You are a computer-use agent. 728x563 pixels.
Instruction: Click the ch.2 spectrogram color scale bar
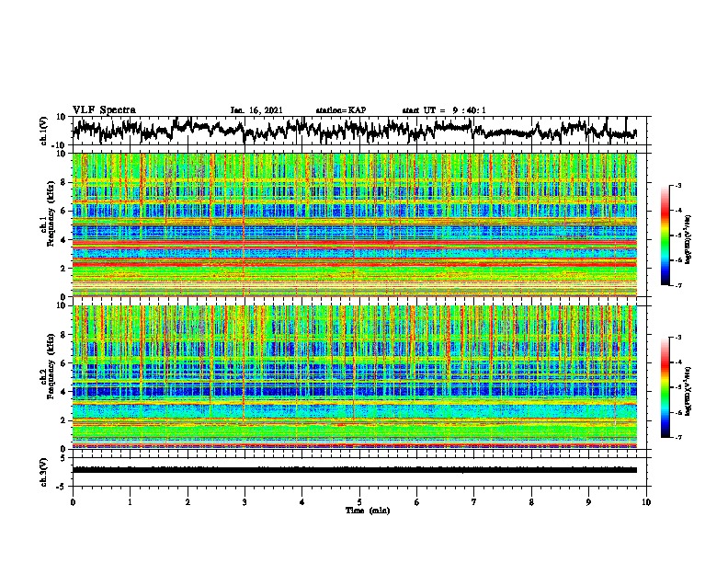pyautogui.click(x=665, y=387)
